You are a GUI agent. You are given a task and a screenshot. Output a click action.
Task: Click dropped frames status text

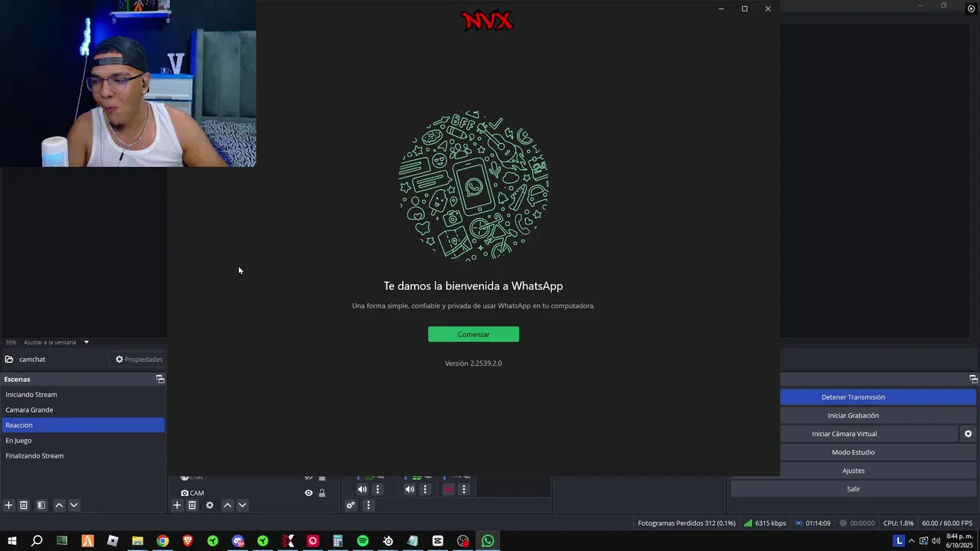pos(686,523)
